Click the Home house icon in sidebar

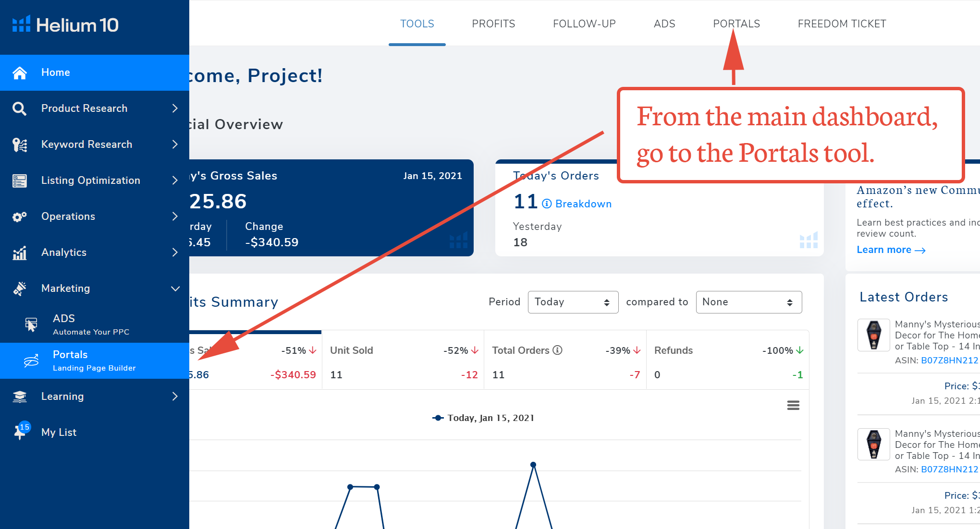click(x=20, y=72)
